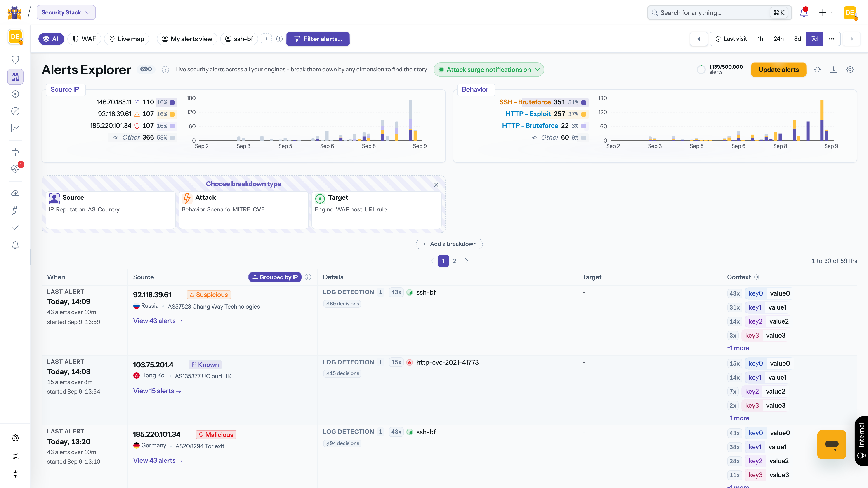This screenshot has height=488, width=868.
Task: Refresh alerts using the circular arrows icon
Action: pos(817,70)
